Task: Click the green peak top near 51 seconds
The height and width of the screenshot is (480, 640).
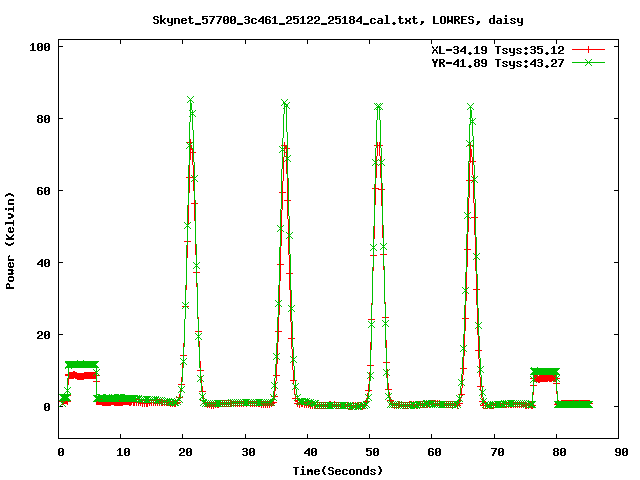Action: click(378, 107)
